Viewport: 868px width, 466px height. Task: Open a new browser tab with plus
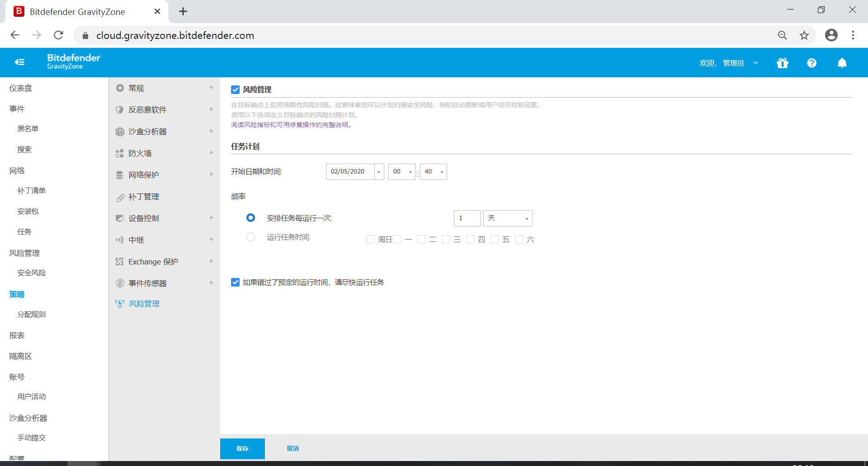click(x=183, y=12)
